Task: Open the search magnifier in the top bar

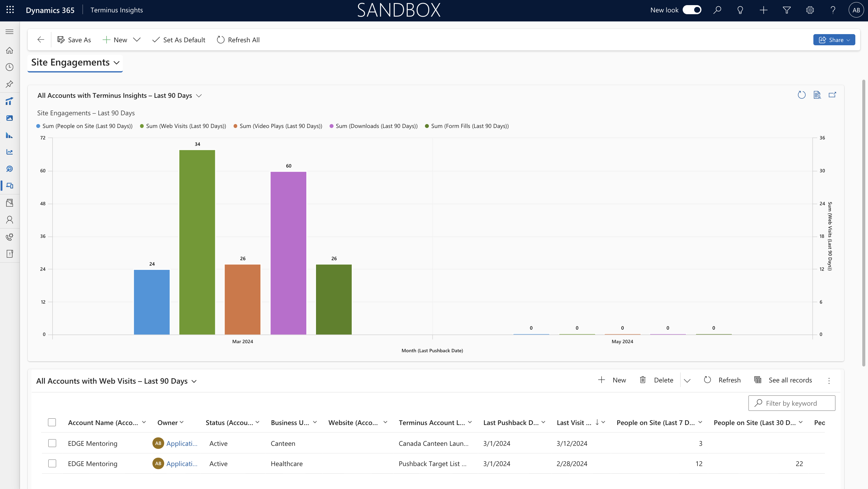Action: [x=717, y=10]
